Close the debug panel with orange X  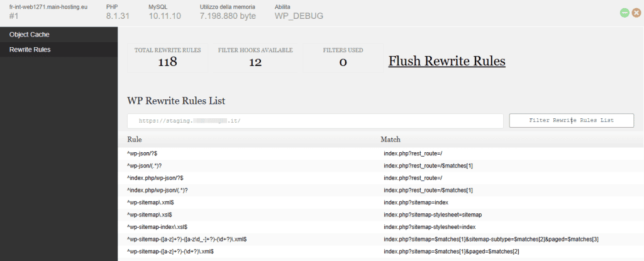click(636, 13)
